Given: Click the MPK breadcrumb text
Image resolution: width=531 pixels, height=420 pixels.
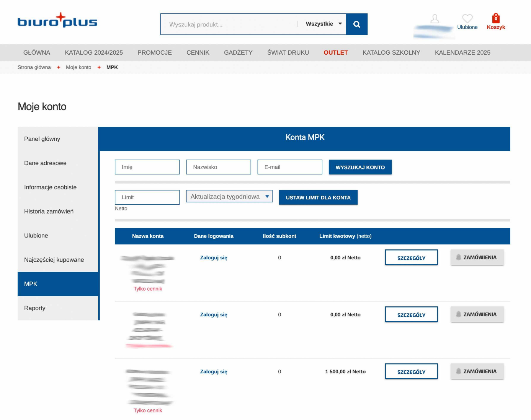Looking at the screenshot, I should click(112, 67).
